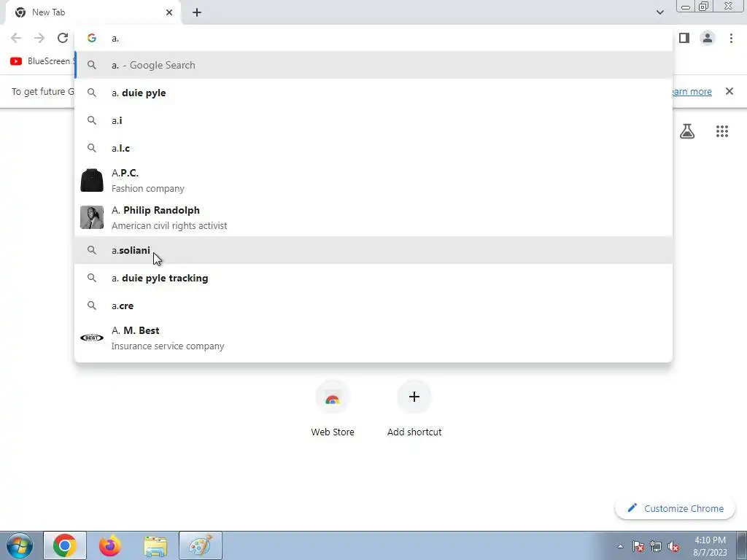Click the A.P.C. hoodie thumbnail
747x560 pixels.
92,181
